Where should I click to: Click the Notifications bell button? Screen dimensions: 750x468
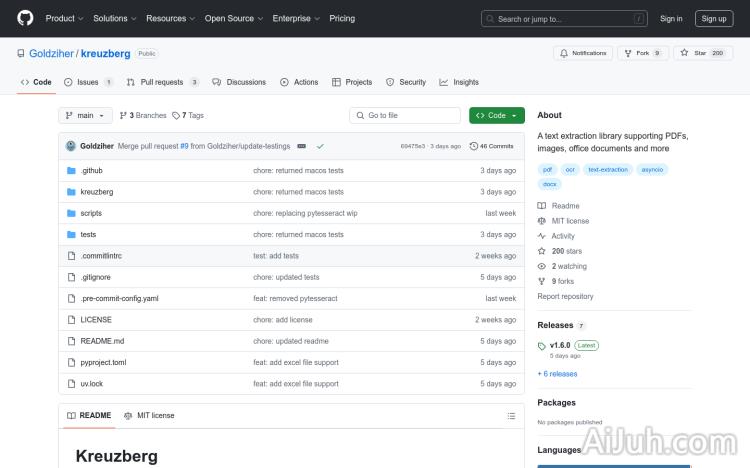click(x=582, y=53)
